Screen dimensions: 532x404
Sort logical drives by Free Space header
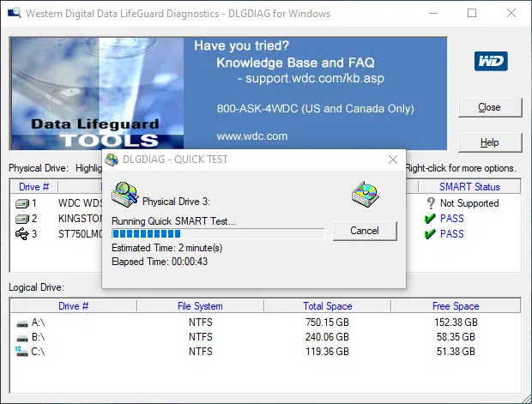pyautogui.click(x=456, y=306)
